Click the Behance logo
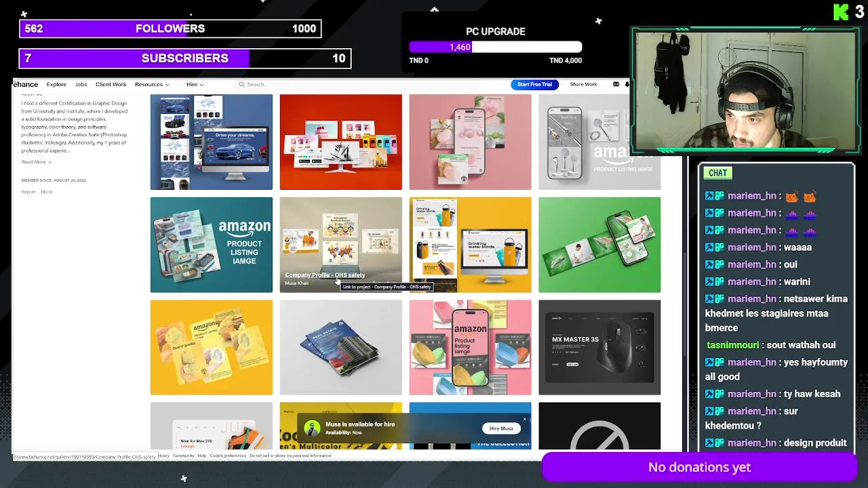This screenshot has height=488, width=868. coord(26,84)
